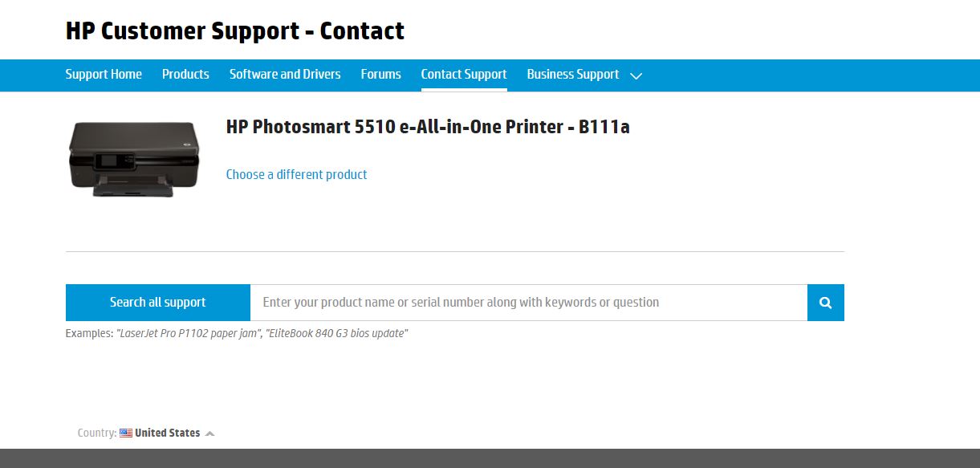Click the United States flag icon
The image size is (980, 468).
point(126,433)
